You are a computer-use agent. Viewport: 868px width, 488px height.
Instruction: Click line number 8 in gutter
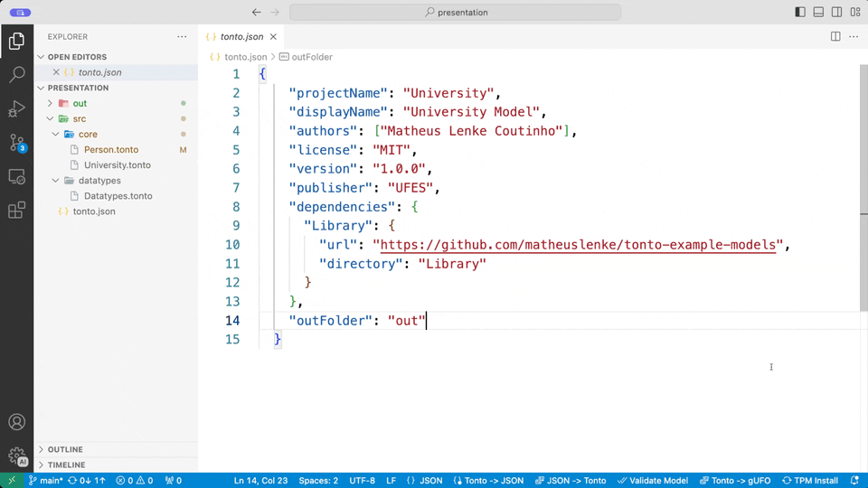(x=236, y=207)
